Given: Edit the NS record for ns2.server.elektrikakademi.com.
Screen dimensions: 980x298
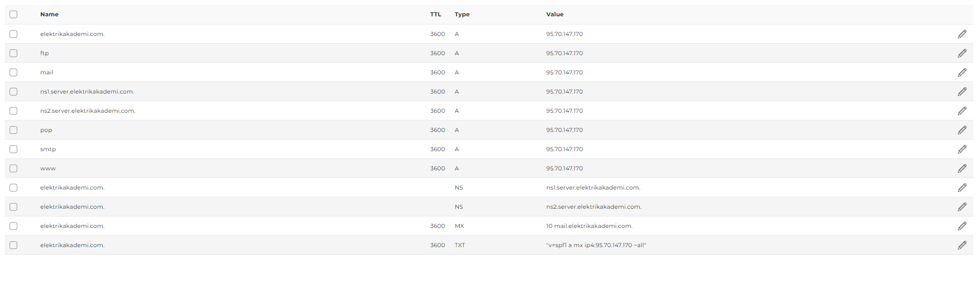Looking at the screenshot, I should (962, 207).
